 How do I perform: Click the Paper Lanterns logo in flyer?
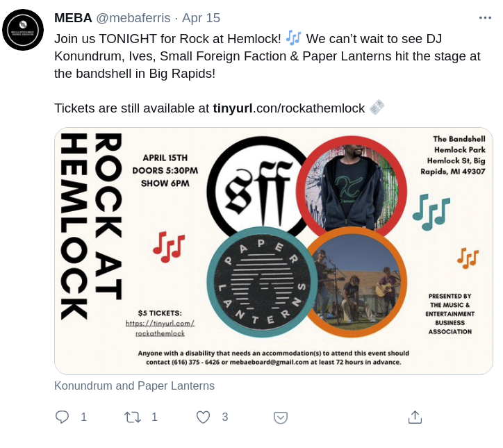tap(262, 282)
